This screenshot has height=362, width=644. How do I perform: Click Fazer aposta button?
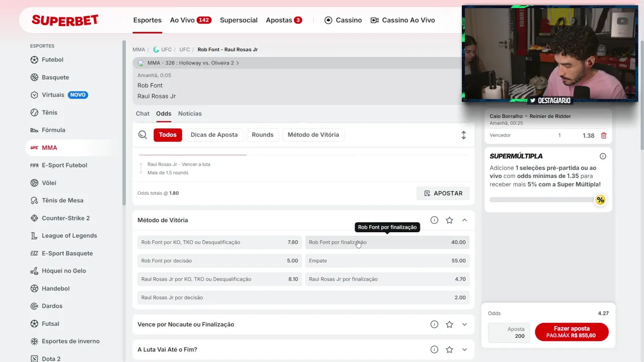pos(572,332)
